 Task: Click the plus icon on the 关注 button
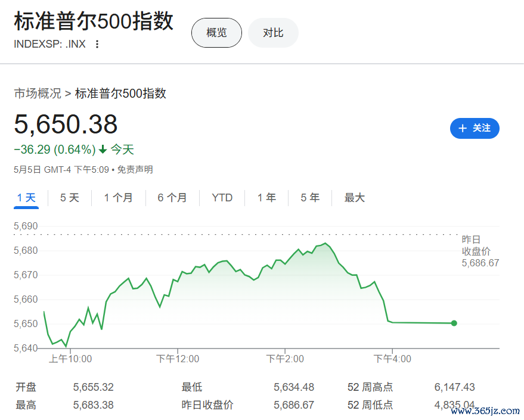[x=463, y=128]
